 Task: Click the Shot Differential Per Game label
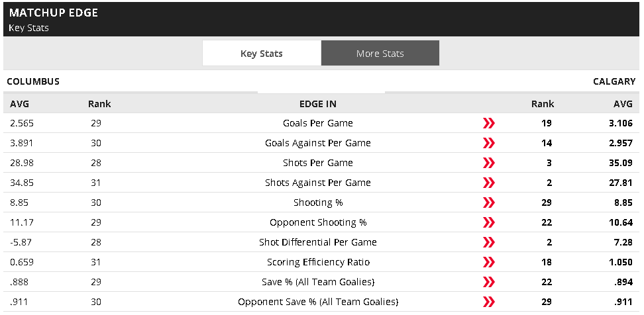point(318,242)
